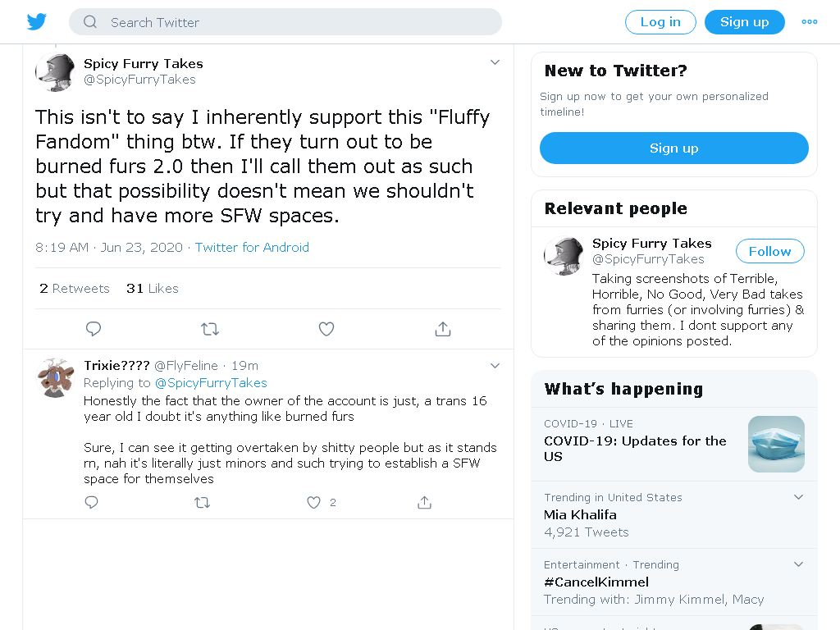Open the Twitter for Android link
Screen dimensions: 840x630
pyautogui.click(x=252, y=248)
